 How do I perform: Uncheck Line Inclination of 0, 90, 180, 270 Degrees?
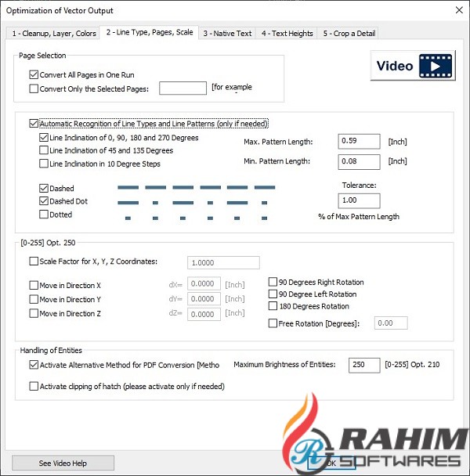44,138
